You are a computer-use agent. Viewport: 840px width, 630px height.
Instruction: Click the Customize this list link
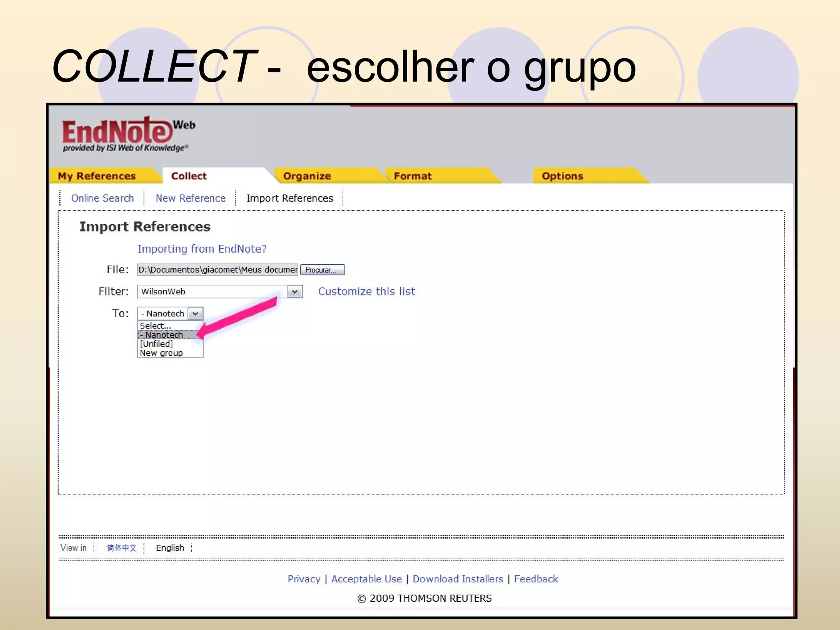point(367,291)
